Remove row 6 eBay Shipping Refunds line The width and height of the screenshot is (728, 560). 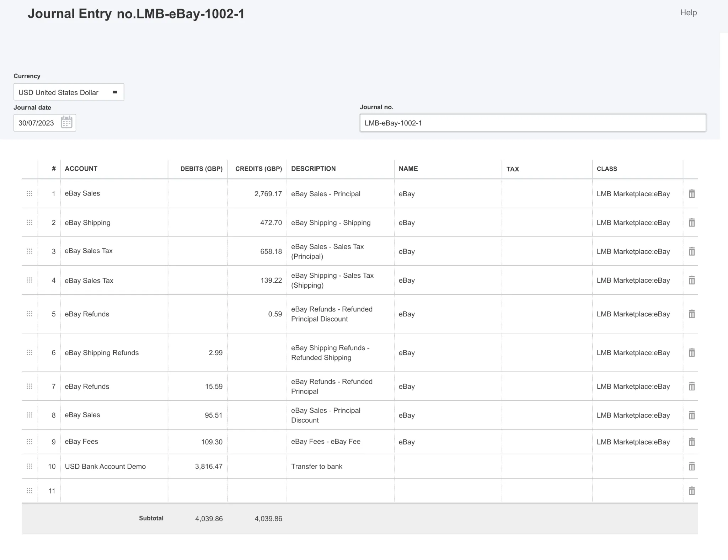(692, 353)
